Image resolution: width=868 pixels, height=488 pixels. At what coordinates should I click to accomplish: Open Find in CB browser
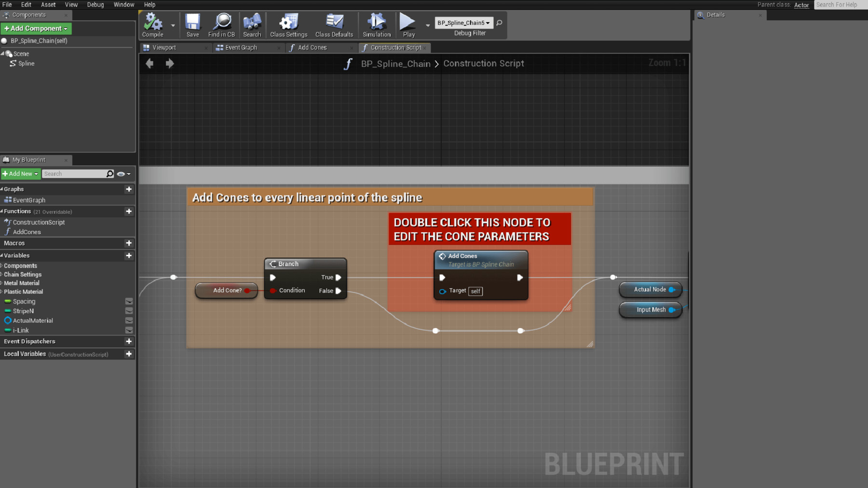pos(221,24)
